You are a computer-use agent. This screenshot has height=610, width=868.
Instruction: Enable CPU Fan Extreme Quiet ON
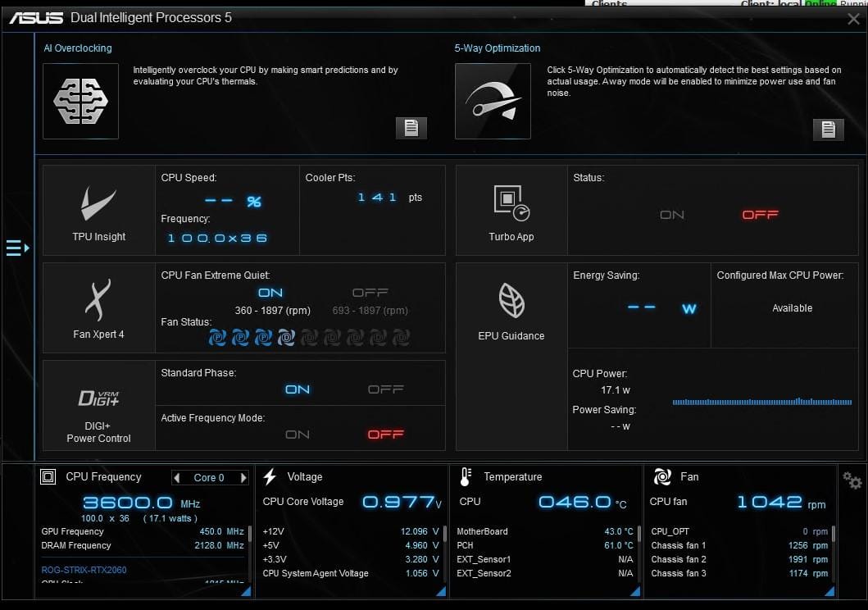(x=270, y=292)
